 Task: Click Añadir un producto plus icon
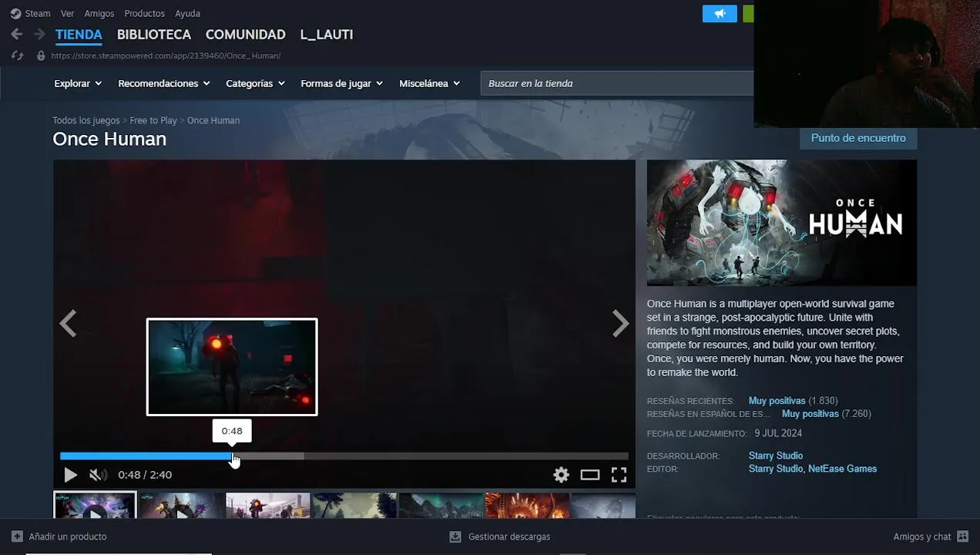(17, 536)
